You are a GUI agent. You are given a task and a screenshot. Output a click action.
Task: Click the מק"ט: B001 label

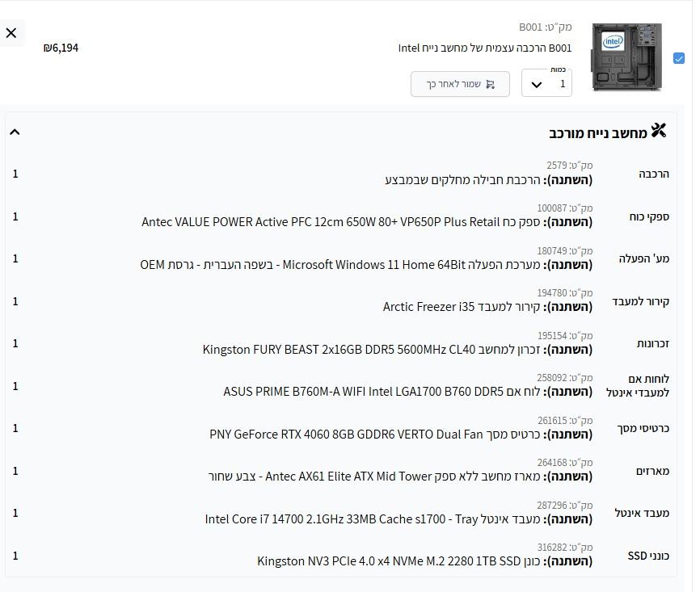coord(545,27)
